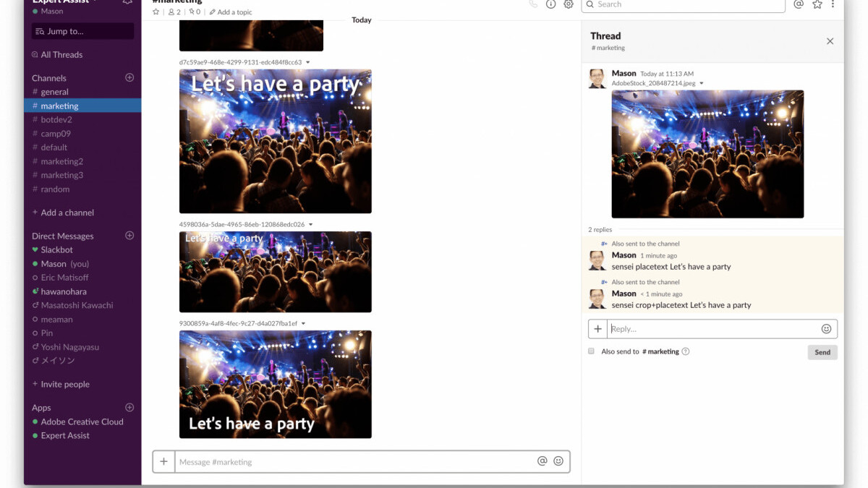This screenshot has height=488, width=868.
Task: Toggle the 9300859a image attachment dropdown
Action: tap(303, 324)
